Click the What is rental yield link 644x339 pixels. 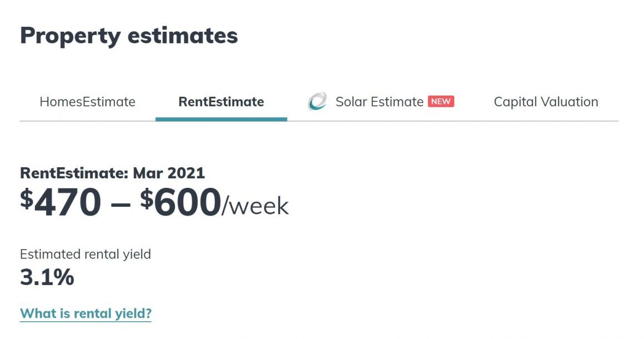point(85,313)
